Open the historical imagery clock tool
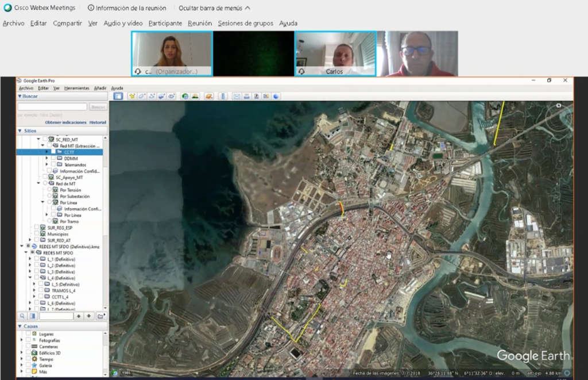 coord(185,96)
